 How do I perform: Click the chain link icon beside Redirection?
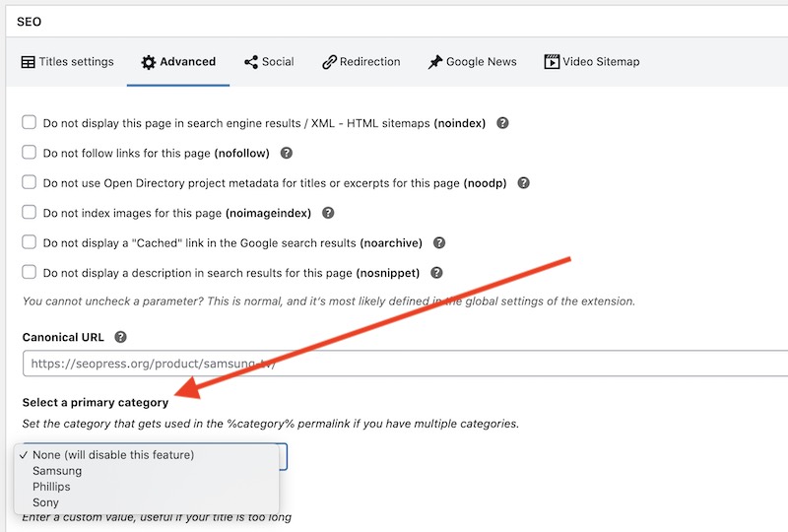[329, 62]
